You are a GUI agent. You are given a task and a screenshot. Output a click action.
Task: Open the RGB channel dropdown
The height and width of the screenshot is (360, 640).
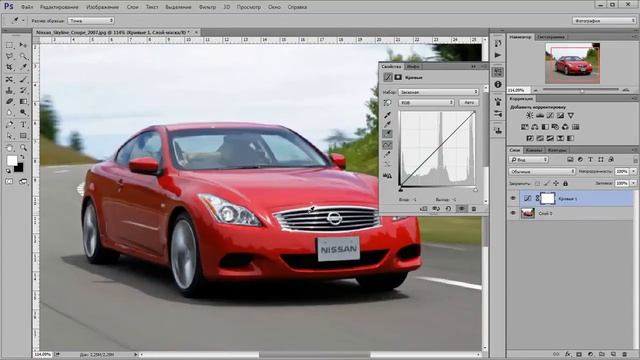427,103
